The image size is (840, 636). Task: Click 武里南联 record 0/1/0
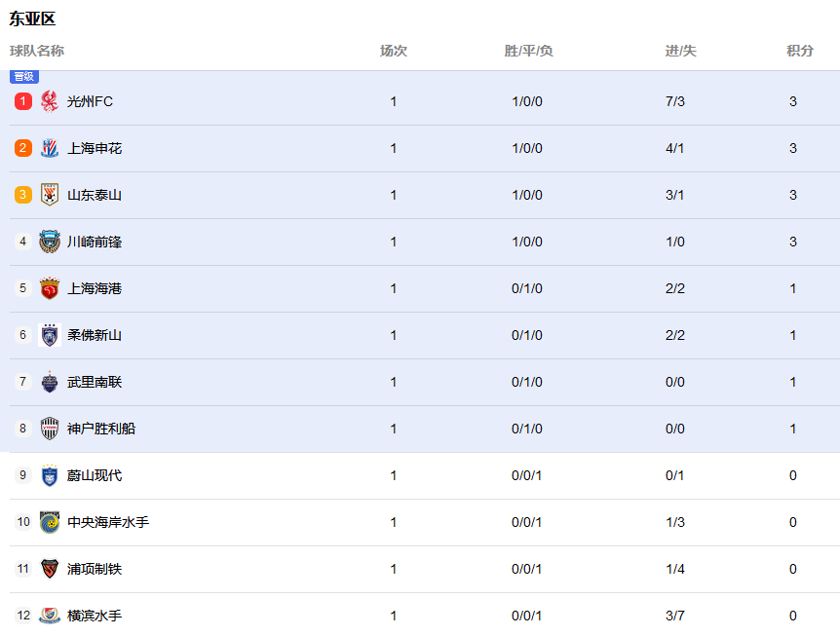pyautogui.click(x=527, y=382)
